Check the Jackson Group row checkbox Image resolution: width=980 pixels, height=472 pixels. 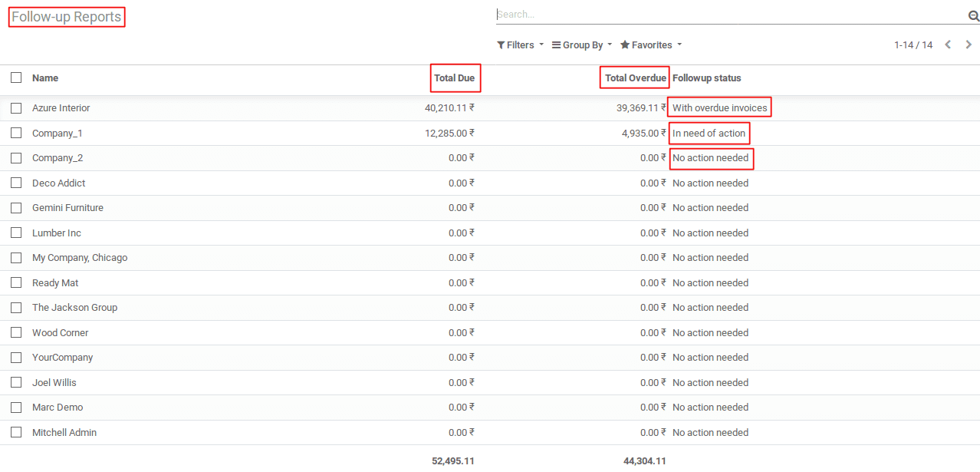click(16, 308)
